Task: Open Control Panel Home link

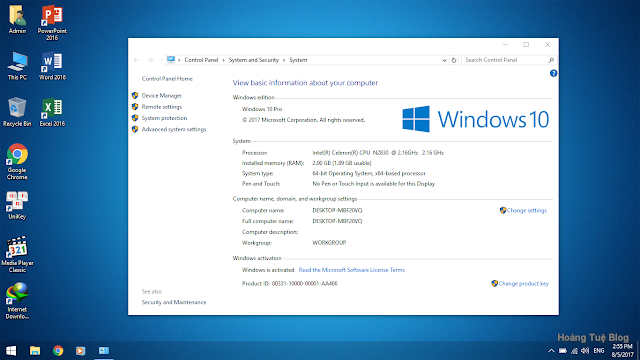Action: 167,79
